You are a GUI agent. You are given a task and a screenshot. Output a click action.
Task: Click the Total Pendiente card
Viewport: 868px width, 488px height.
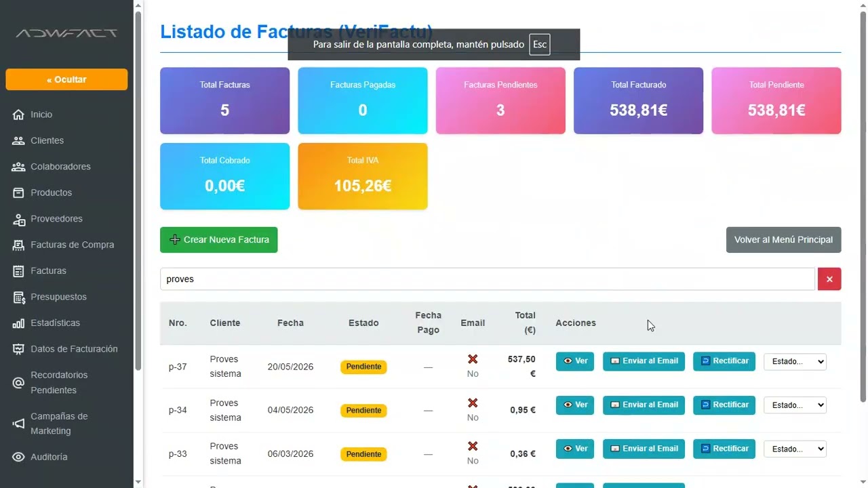pos(776,101)
